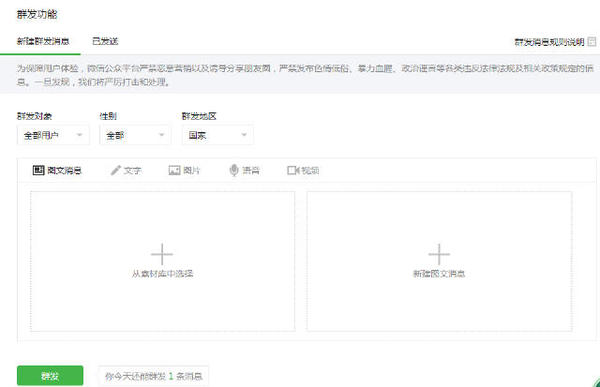The image size is (600, 387).
Task: Click the plus icon above 新建图文消息
Action: 439,254
